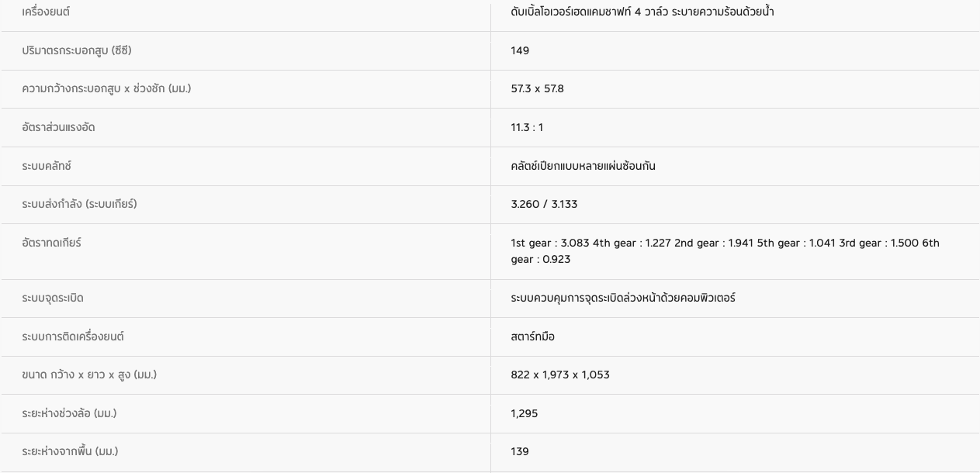
Task: Select the 3.260 / 3.133 value
Action: click(544, 204)
